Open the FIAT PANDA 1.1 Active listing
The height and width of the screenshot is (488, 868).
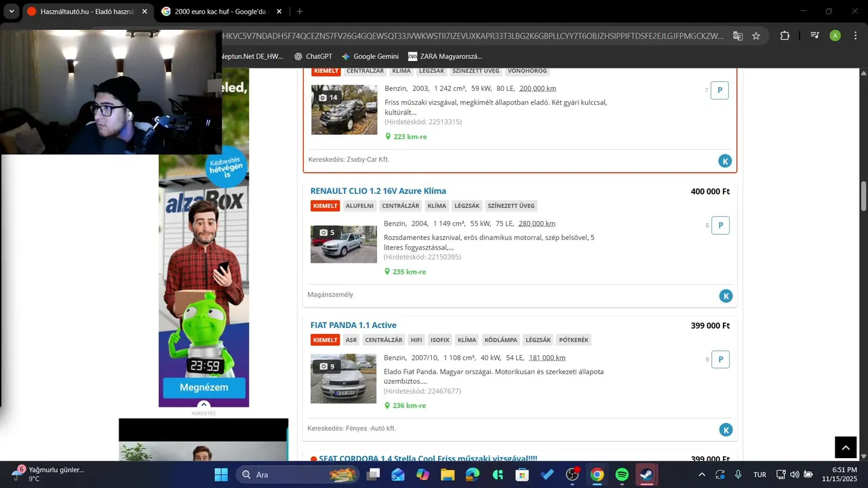pyautogui.click(x=353, y=325)
